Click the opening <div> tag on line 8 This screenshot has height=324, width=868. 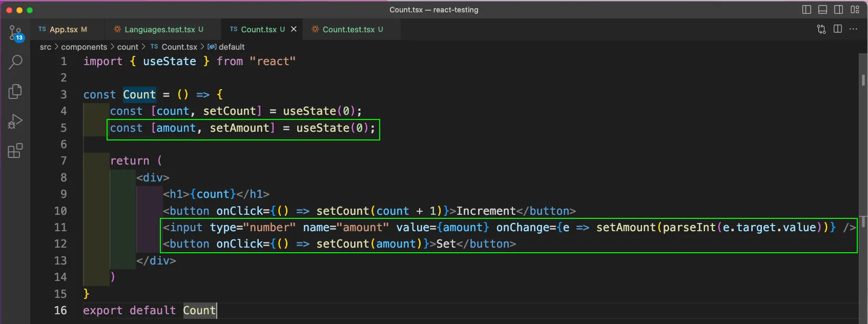pos(153,177)
